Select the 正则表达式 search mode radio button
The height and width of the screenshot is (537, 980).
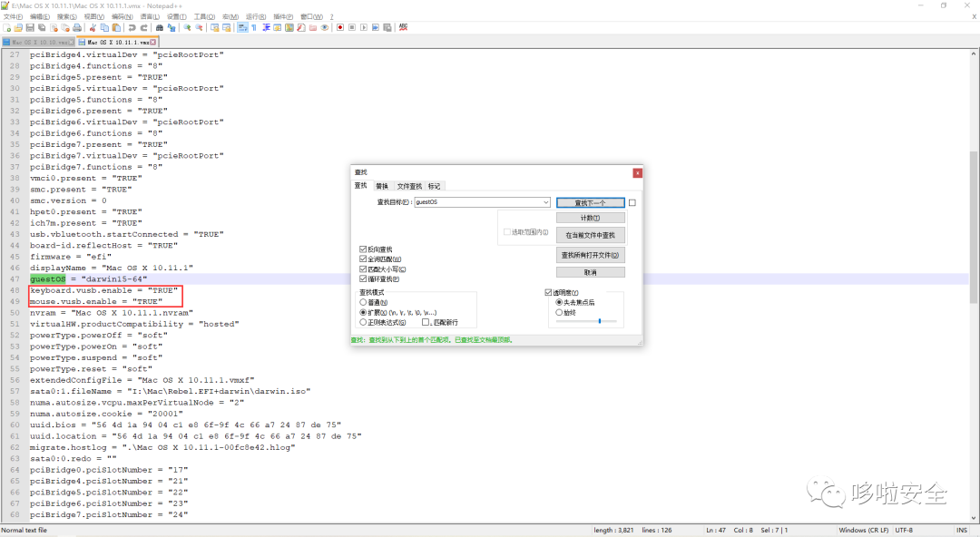pyautogui.click(x=364, y=322)
